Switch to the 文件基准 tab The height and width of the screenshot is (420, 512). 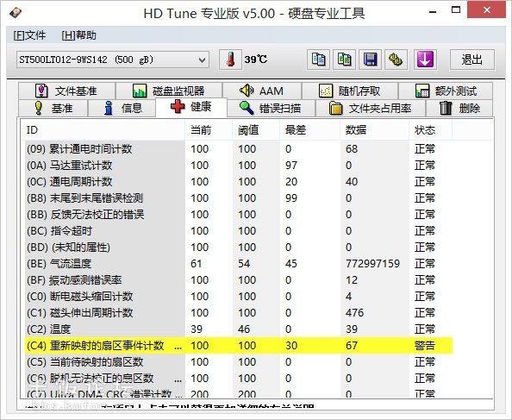tap(66, 91)
